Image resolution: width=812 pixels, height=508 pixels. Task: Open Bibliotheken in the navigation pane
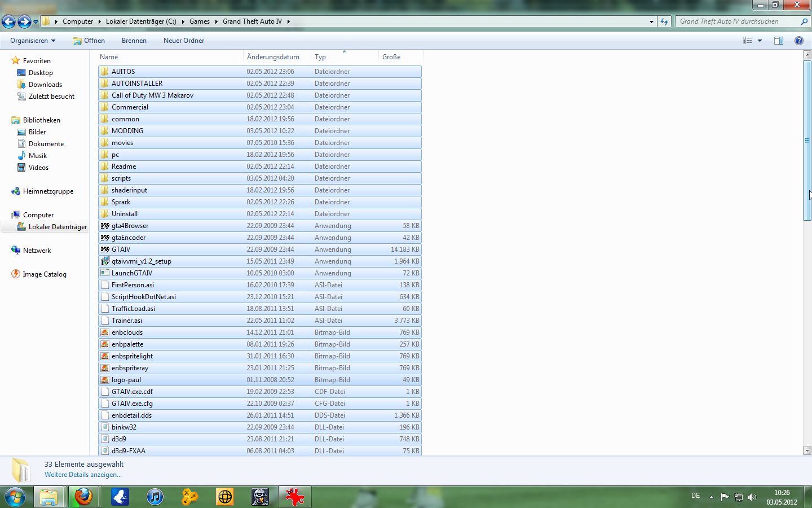click(x=41, y=120)
